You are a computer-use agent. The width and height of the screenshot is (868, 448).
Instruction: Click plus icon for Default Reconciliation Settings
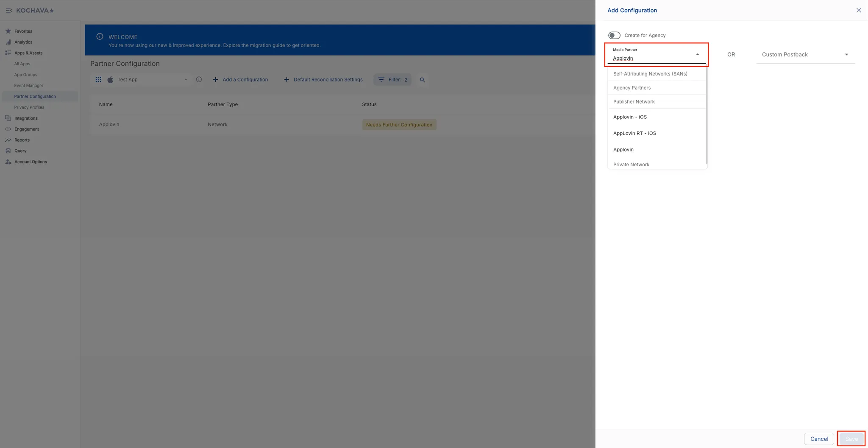point(287,79)
